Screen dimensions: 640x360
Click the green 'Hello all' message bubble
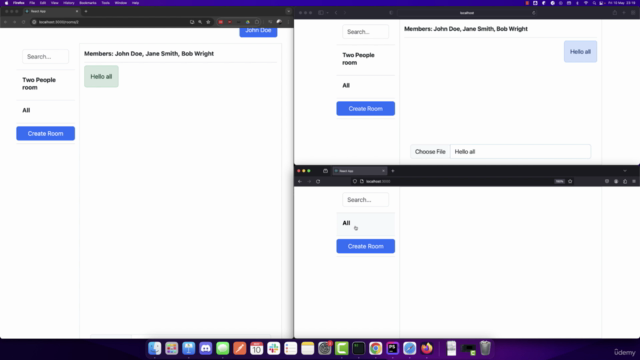(101, 76)
